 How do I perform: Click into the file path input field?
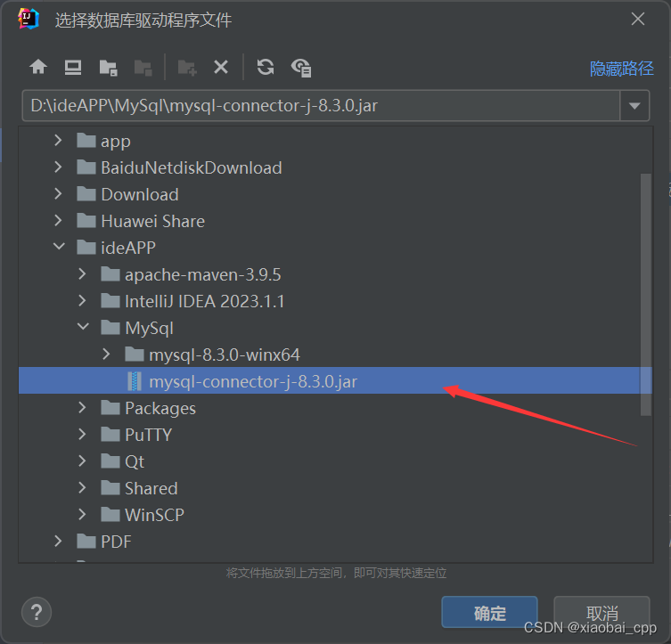(x=321, y=106)
